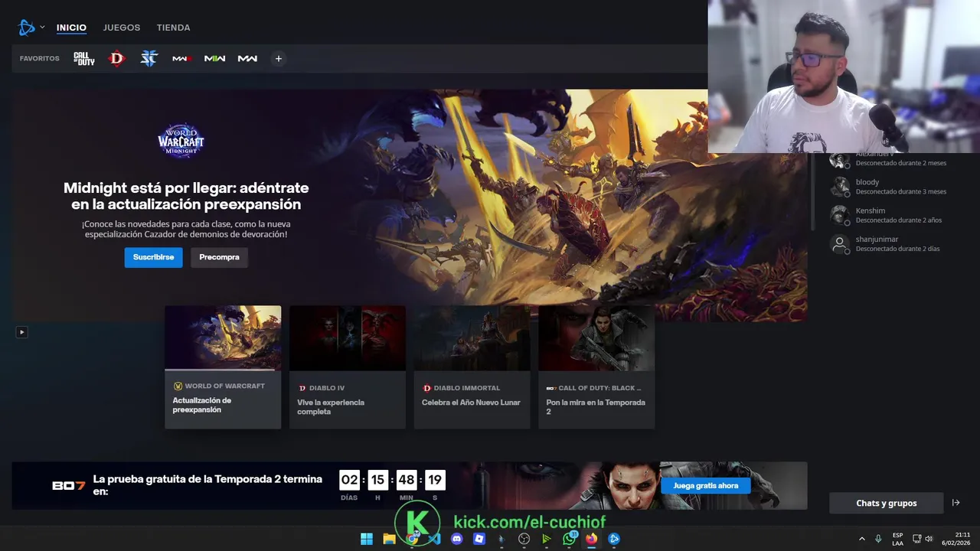Click the World of Warcraft Midnight logo
Screen dimensions: 980x551
click(x=181, y=140)
